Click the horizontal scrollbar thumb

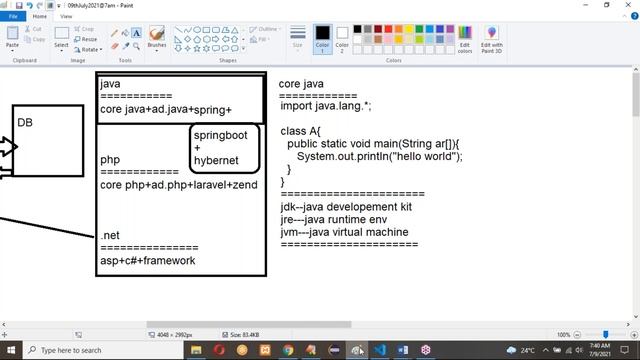pos(249,324)
